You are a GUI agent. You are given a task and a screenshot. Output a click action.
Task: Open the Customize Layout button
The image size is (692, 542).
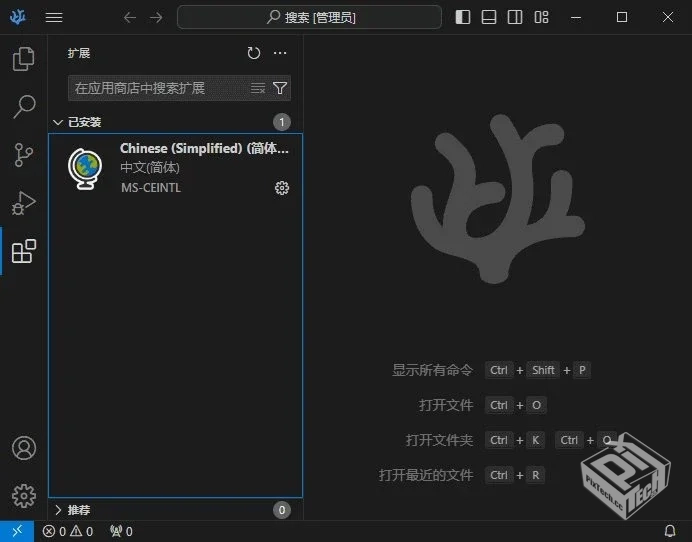click(541, 17)
